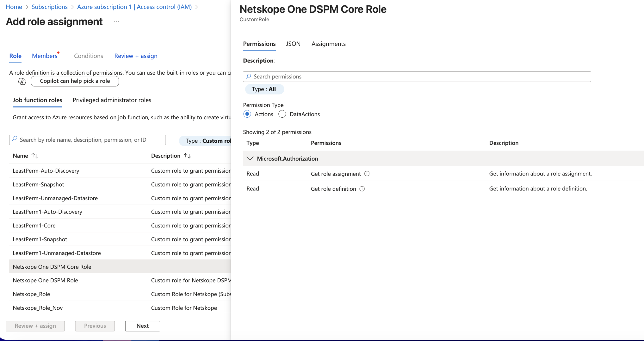644x341 pixels.
Task: Open the Type : All filter
Action: point(264,89)
